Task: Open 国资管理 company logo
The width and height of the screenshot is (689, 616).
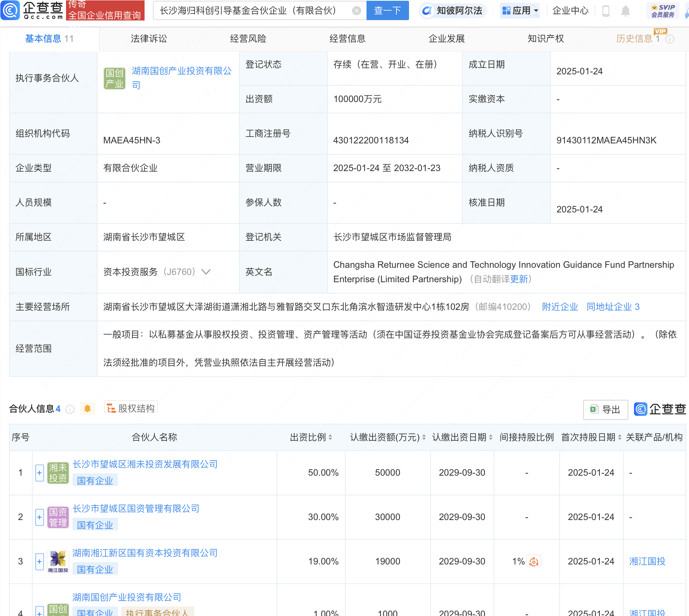Action: click(x=58, y=517)
